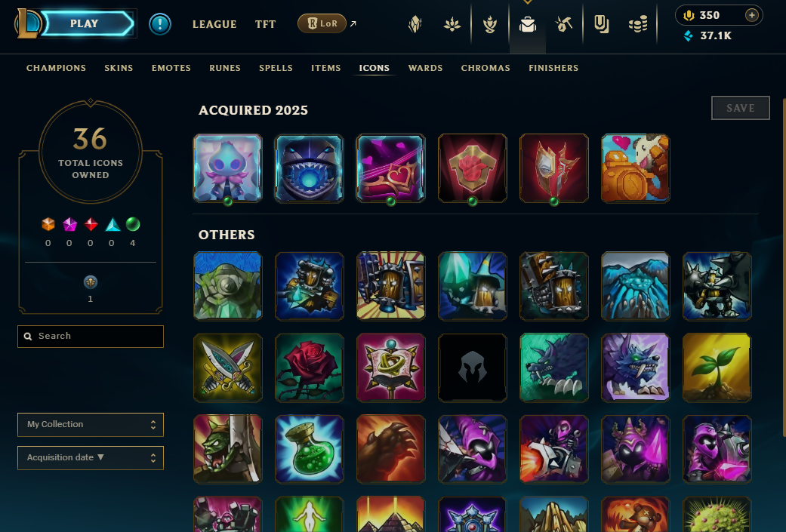Click the League logo icon
The width and height of the screenshot is (786, 532).
26,23
